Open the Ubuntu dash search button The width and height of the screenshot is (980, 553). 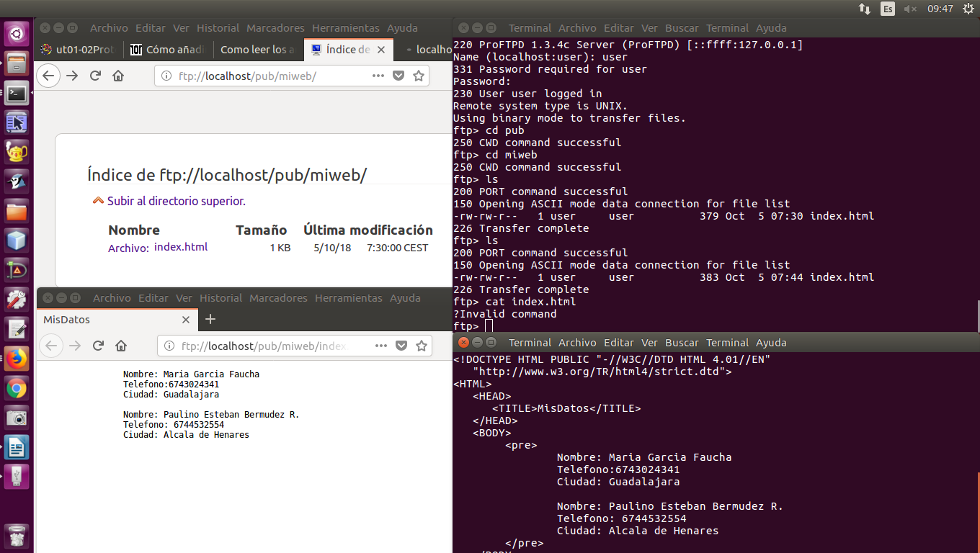(x=17, y=32)
